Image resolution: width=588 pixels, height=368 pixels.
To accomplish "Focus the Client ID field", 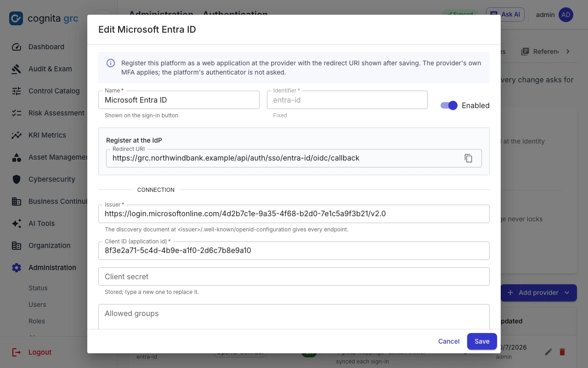I will coord(294,251).
